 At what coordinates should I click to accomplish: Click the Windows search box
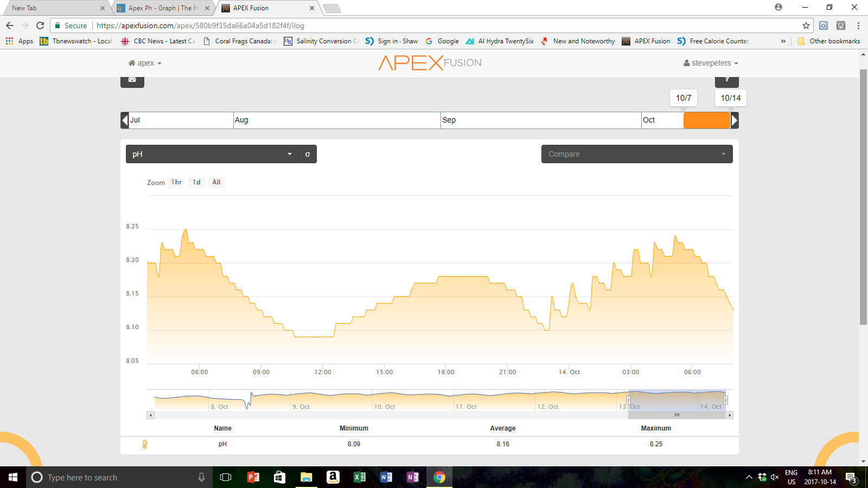(x=119, y=477)
